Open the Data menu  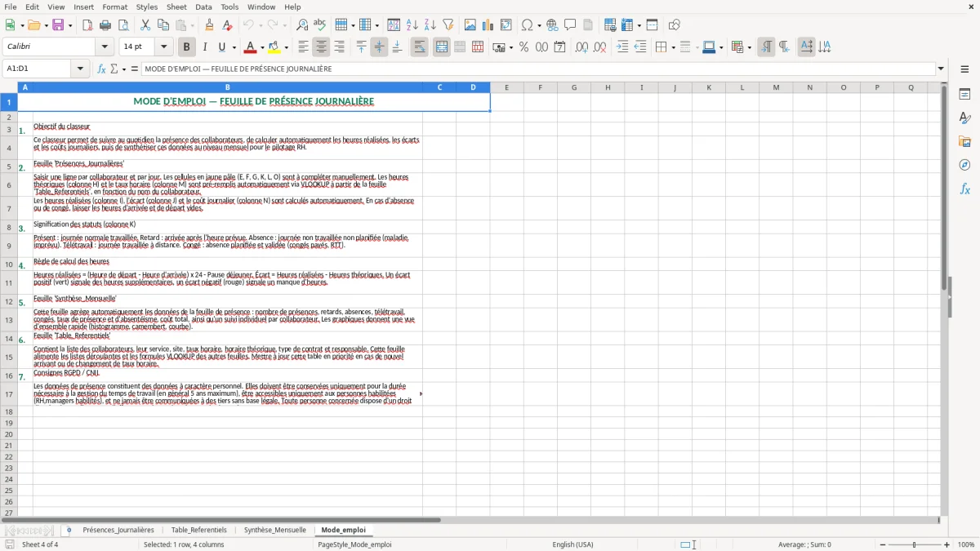pyautogui.click(x=203, y=7)
